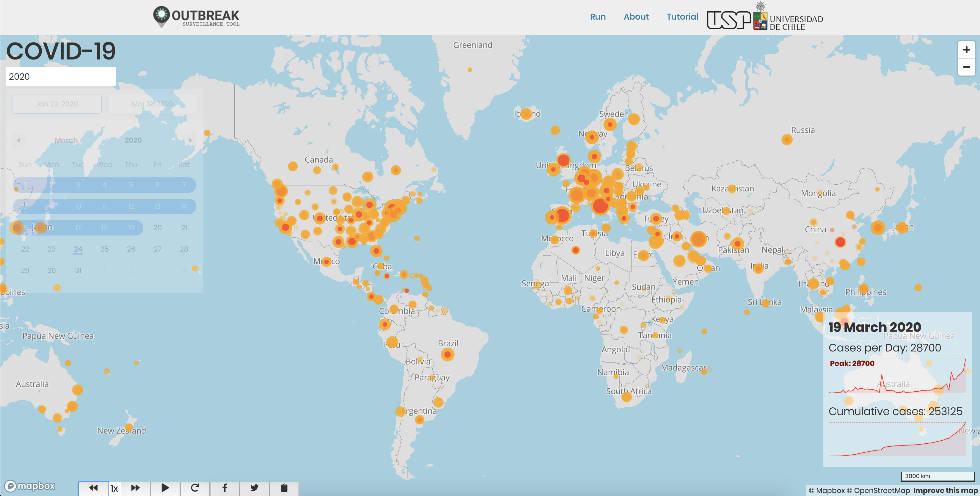Slow down playback with rewind button
The image size is (980, 496).
click(x=93, y=488)
